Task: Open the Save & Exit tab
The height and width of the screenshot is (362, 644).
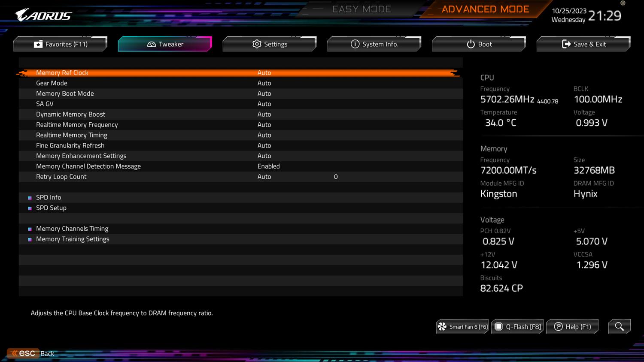Action: point(583,44)
